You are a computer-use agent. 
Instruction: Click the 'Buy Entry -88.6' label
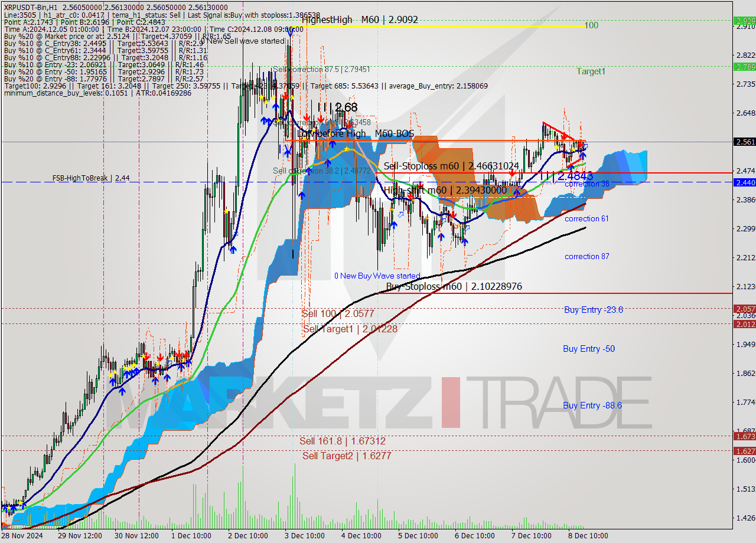[592, 405]
